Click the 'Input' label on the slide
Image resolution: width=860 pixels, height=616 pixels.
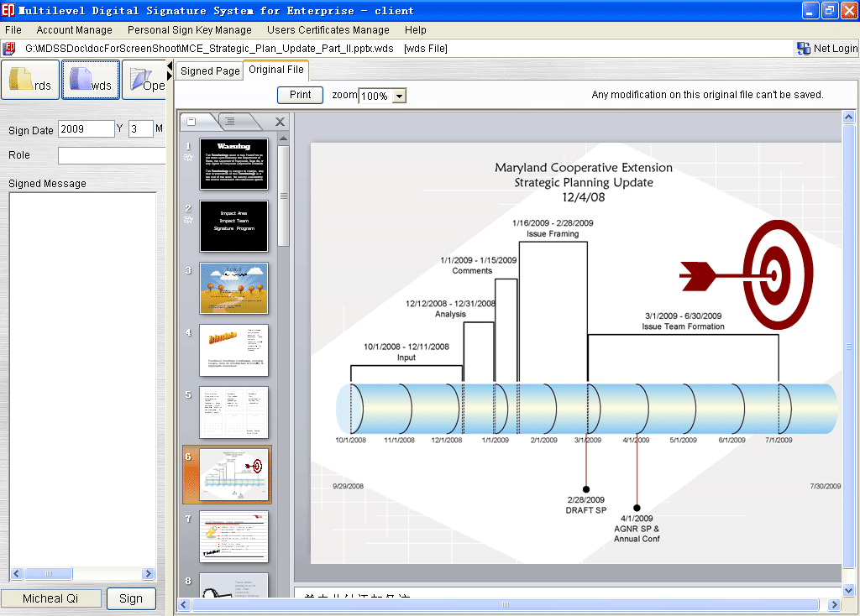coord(406,358)
